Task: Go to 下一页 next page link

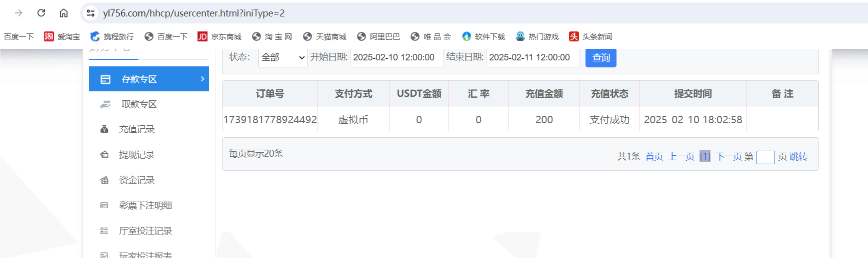Action: [x=729, y=157]
